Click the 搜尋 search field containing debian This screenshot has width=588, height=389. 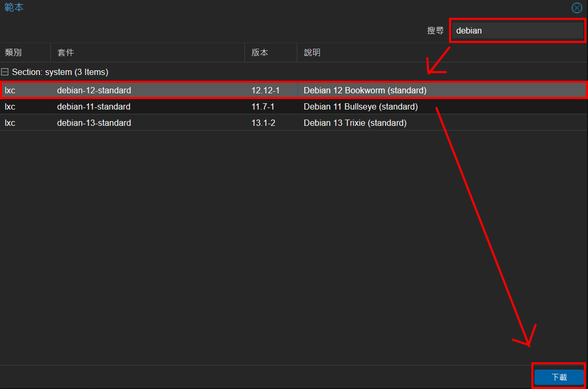pyautogui.click(x=517, y=31)
